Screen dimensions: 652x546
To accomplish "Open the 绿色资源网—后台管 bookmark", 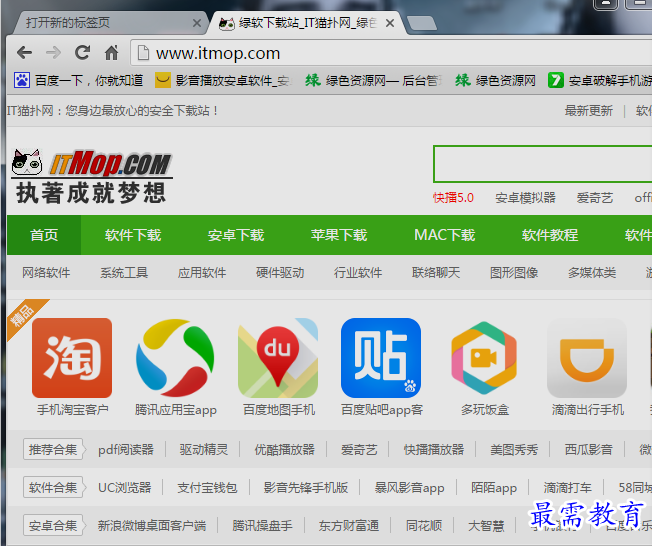I will [373, 80].
